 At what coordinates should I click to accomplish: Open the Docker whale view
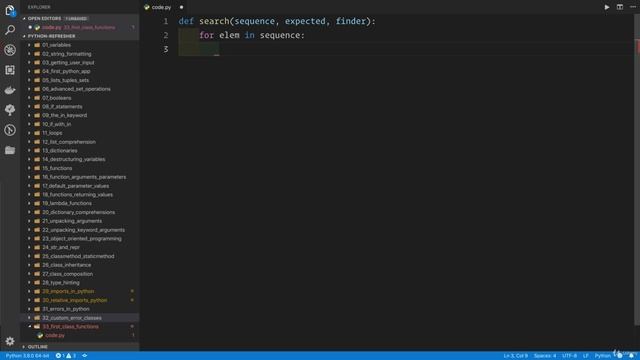pyautogui.click(x=10, y=90)
